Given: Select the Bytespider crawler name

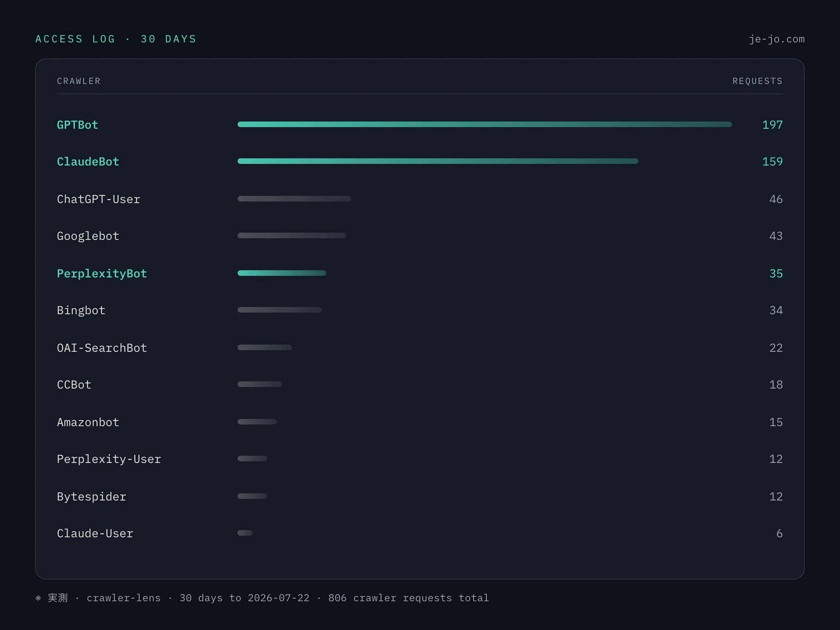Looking at the screenshot, I should 92,496.
